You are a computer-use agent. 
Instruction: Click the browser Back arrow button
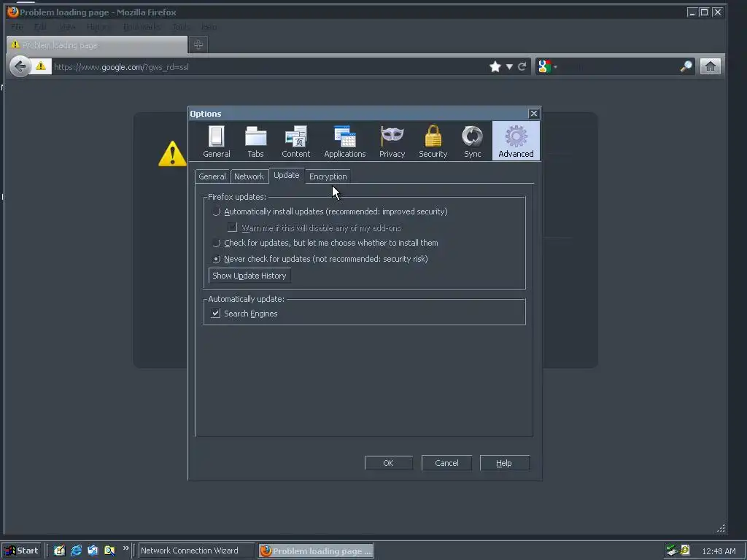20,66
